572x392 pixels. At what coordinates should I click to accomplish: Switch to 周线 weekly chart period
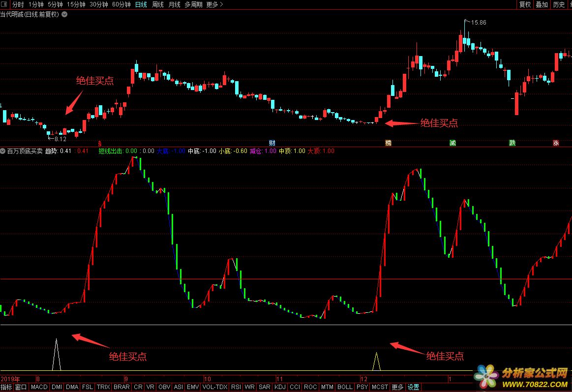[158, 5]
